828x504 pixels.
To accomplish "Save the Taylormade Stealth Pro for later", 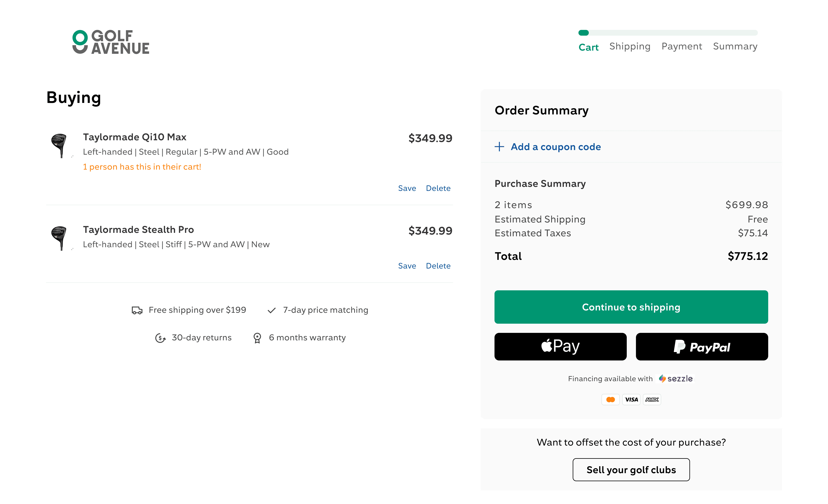I will click(x=407, y=266).
